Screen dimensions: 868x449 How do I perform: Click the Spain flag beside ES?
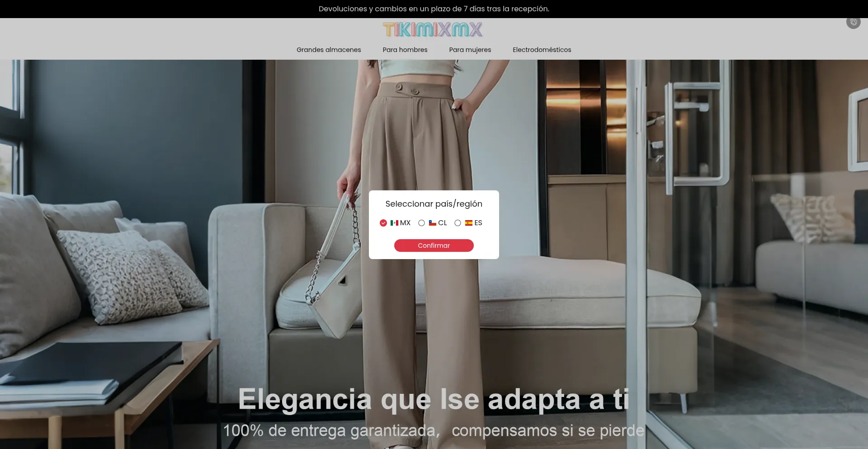469,223
